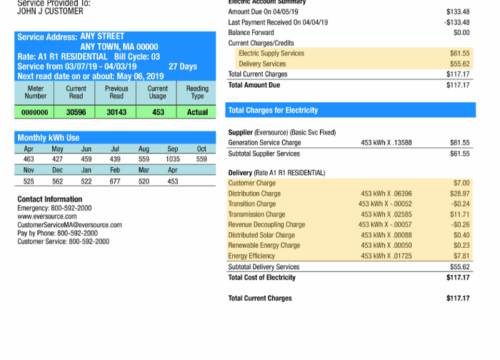Click the Meter Number column header
Screen dimensions: 500x360
35,92
